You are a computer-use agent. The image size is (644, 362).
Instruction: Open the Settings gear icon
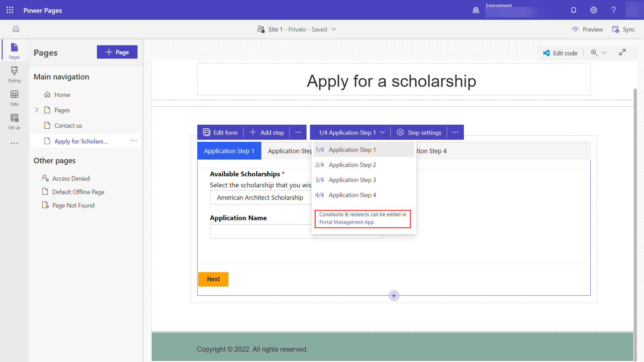[x=594, y=10]
